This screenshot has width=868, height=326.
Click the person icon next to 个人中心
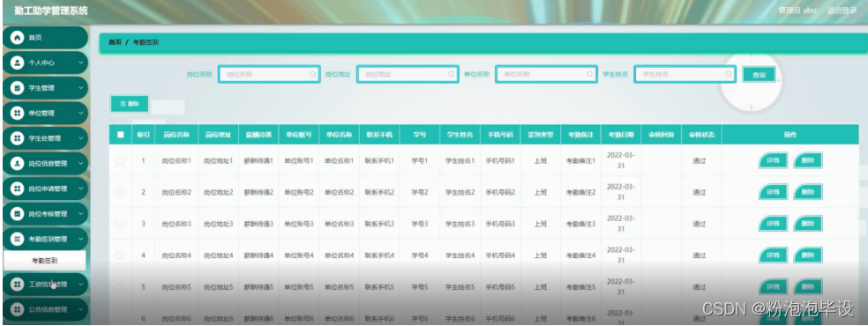[17, 63]
